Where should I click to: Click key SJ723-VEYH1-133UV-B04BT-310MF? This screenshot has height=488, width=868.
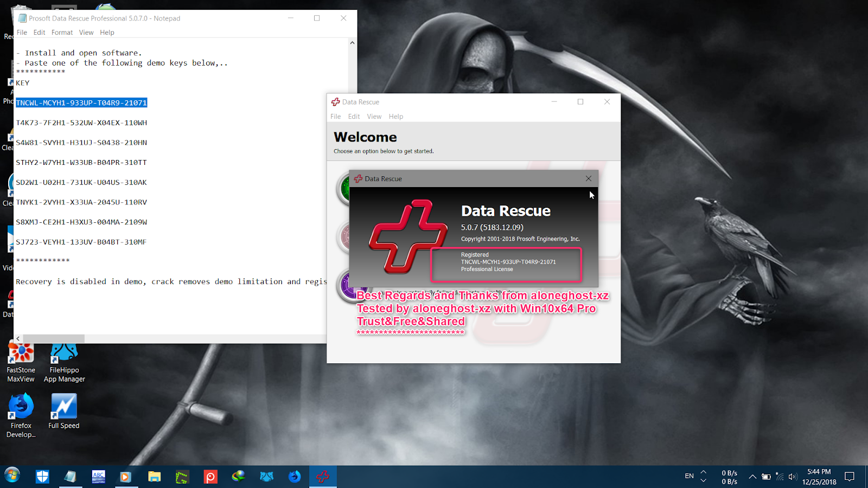tap(81, 242)
